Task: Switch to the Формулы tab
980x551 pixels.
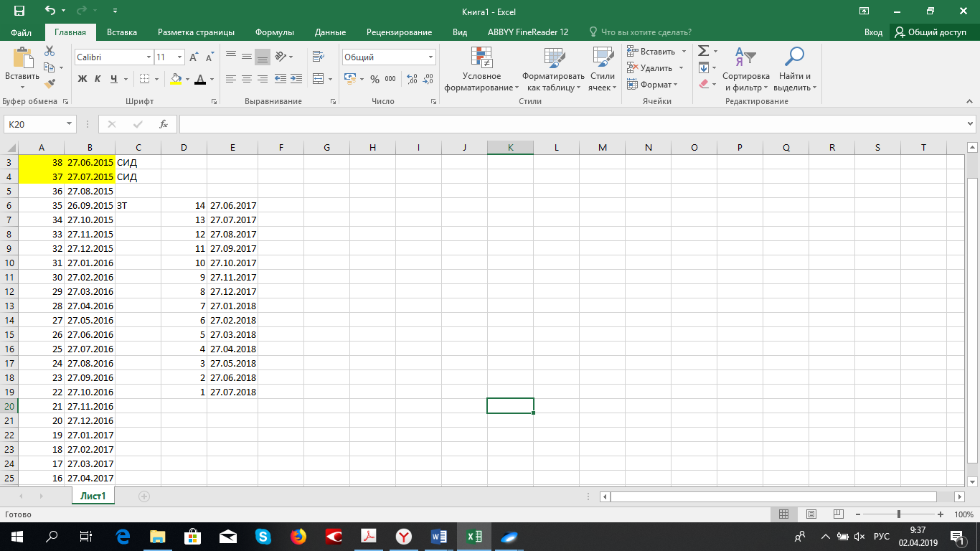Action: (275, 32)
